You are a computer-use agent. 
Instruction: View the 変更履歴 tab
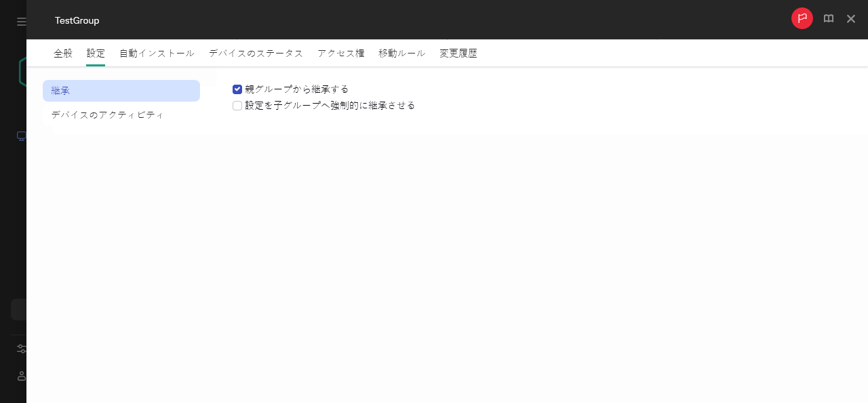point(458,53)
